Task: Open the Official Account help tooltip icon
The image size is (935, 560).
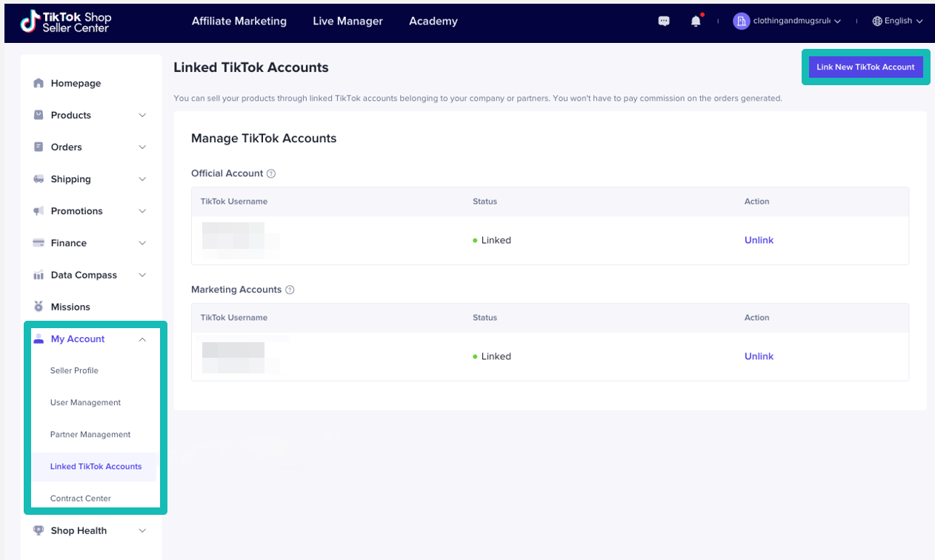Action: click(x=271, y=173)
